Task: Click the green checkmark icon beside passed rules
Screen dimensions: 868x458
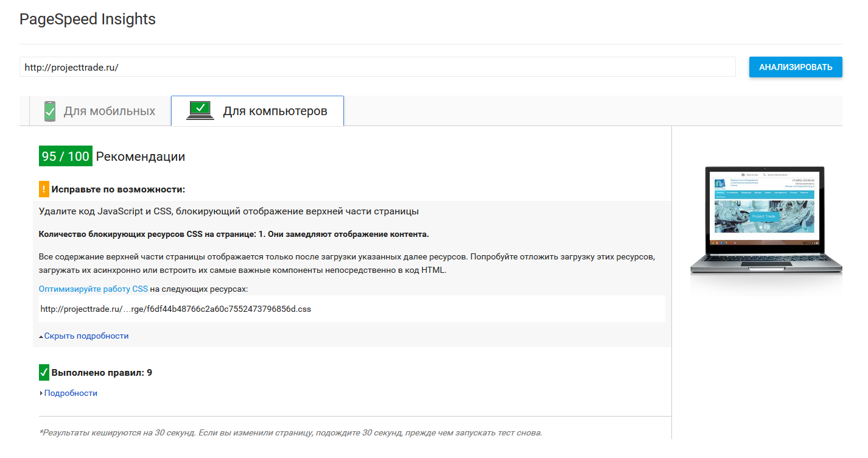Action: 44,372
